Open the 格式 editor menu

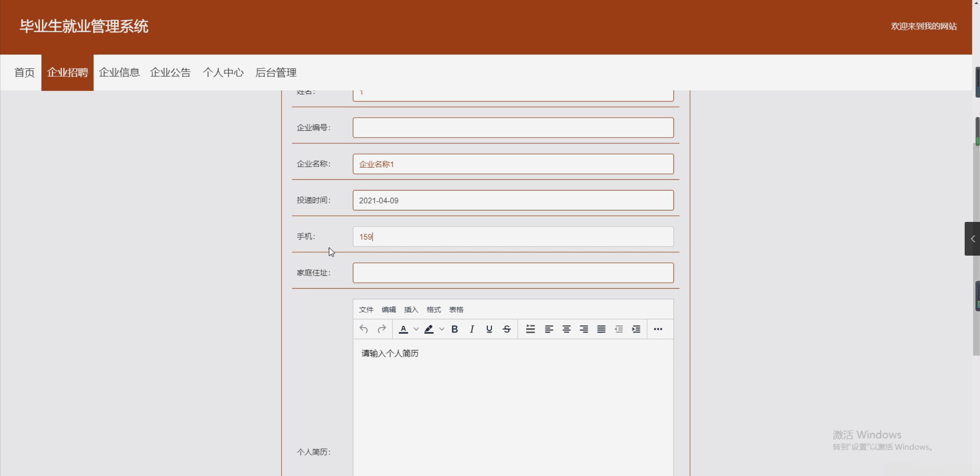[x=433, y=309]
